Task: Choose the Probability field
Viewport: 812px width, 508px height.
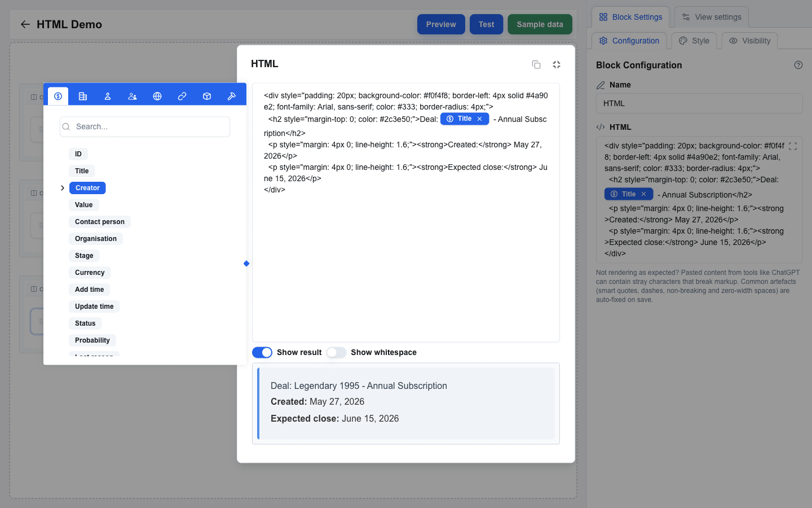Action: coord(92,340)
